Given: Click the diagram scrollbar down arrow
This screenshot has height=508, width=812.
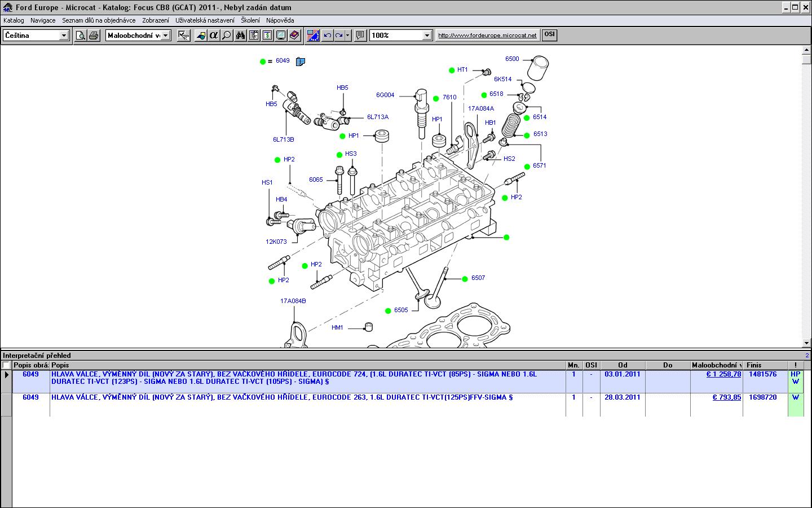Looking at the screenshot, I should coord(806,343).
